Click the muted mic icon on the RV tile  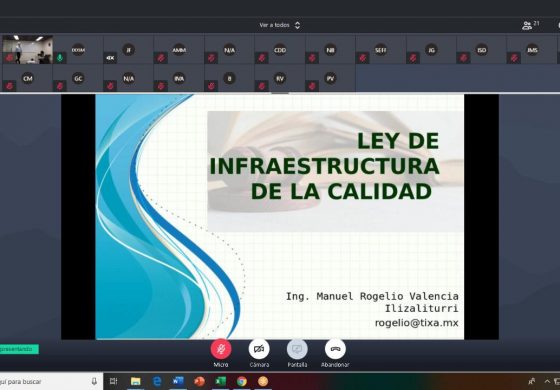pos(261,86)
